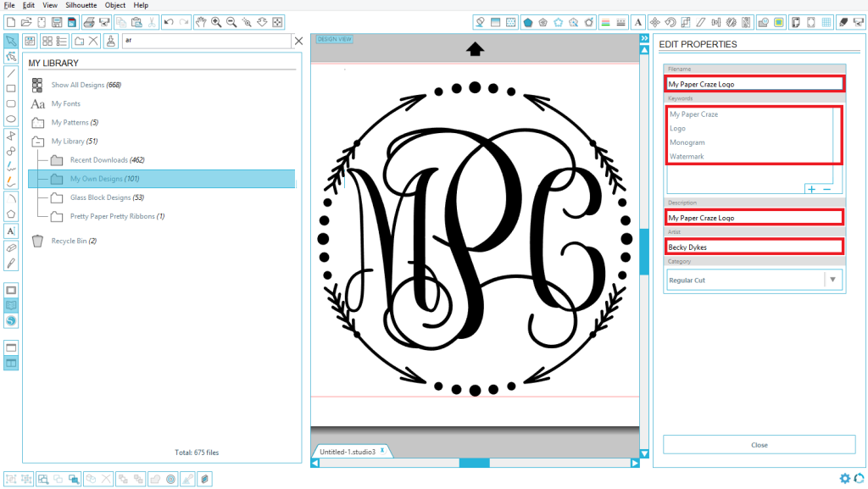Click the Close button in Edit Properties
868x489 pixels.
coord(759,445)
